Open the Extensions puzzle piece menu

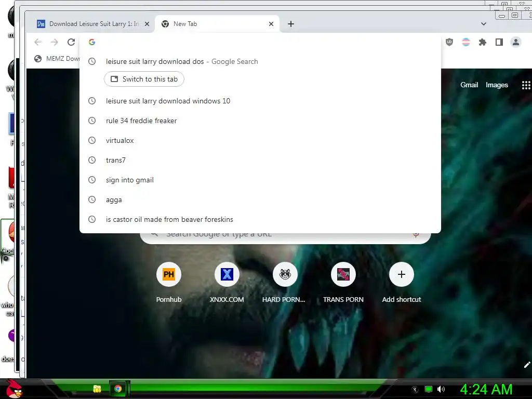tap(483, 42)
